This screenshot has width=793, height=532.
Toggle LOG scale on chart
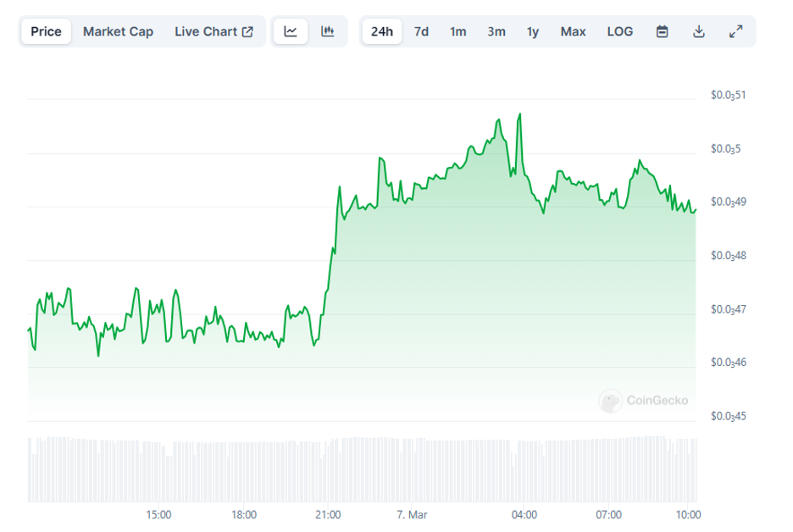pyautogui.click(x=619, y=31)
